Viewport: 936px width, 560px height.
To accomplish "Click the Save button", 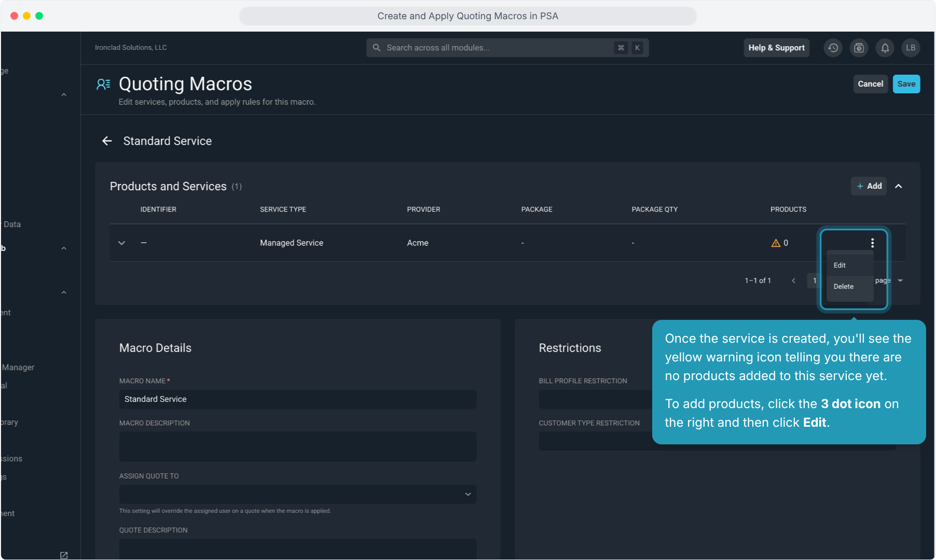I will tap(906, 84).
